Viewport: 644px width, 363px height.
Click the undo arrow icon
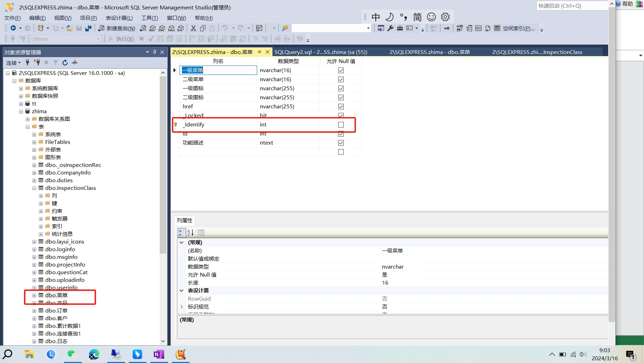click(225, 28)
